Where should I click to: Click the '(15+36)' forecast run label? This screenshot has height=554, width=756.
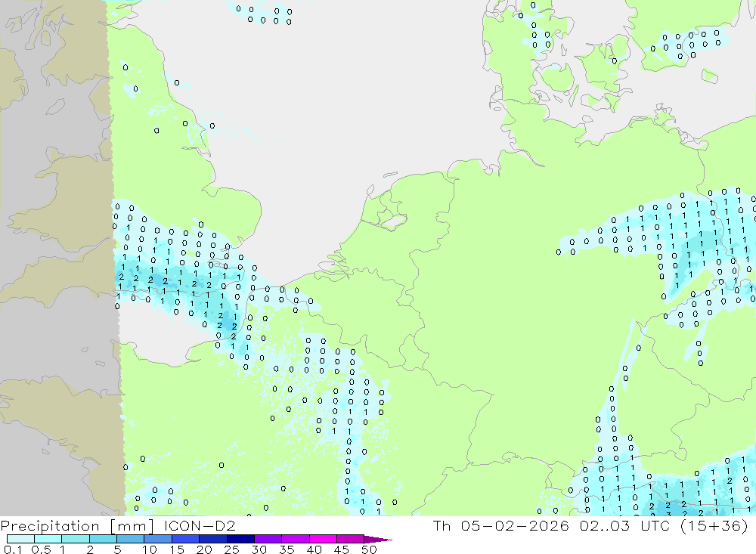coord(714,525)
